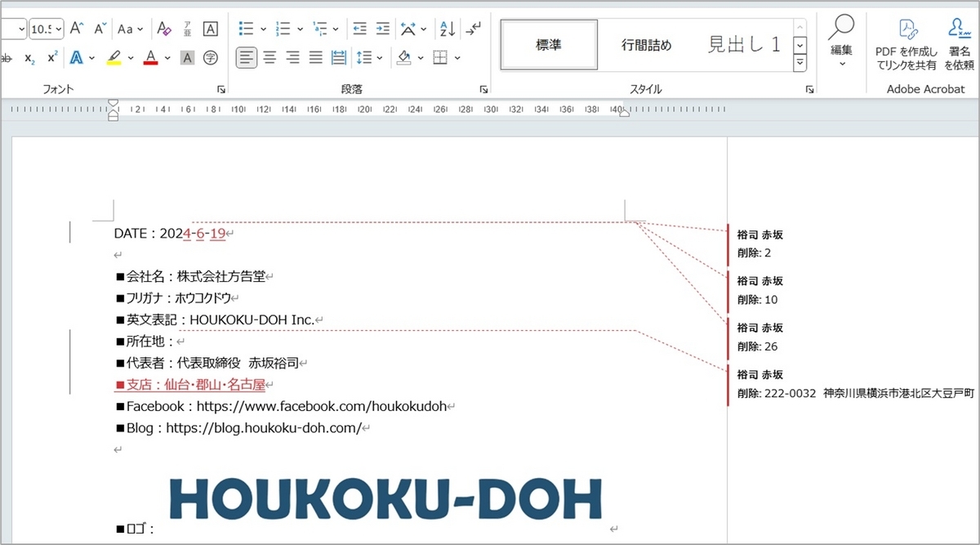The width and height of the screenshot is (980, 545).
Task: Open highlight color dropdown arrow
Action: [131, 58]
